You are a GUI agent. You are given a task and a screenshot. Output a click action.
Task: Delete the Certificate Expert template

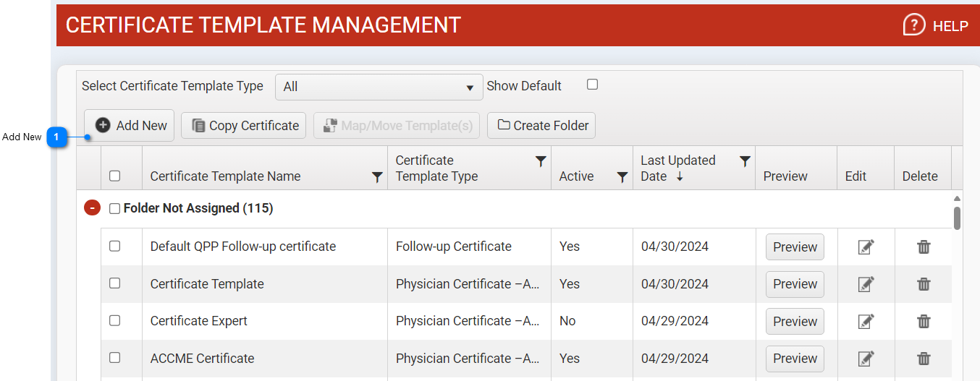924,322
